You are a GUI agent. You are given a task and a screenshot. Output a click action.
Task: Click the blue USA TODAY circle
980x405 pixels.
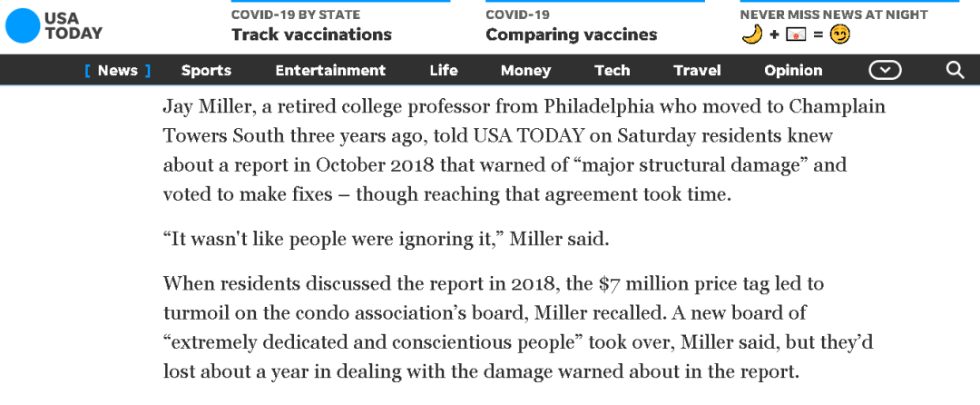(23, 25)
